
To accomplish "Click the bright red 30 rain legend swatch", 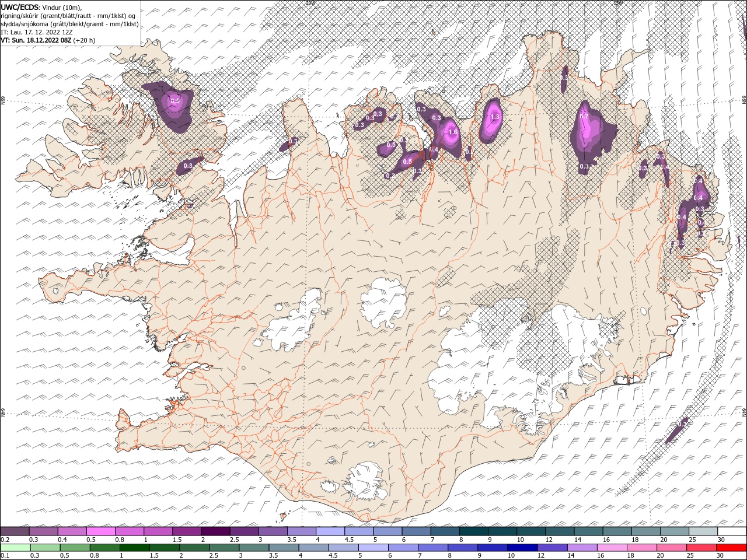I will coord(731,548).
